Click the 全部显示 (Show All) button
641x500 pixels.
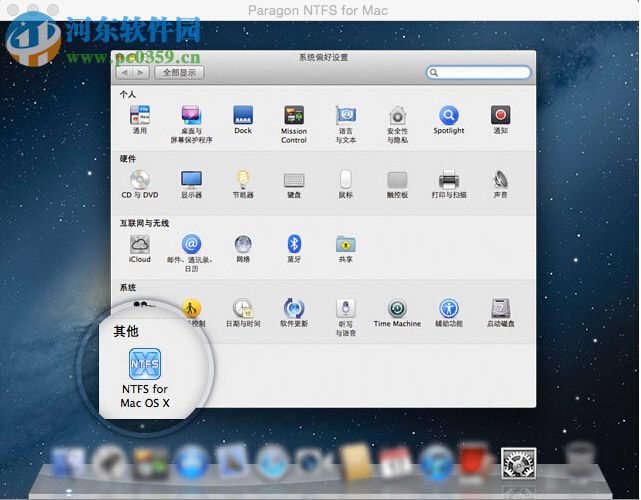point(179,73)
